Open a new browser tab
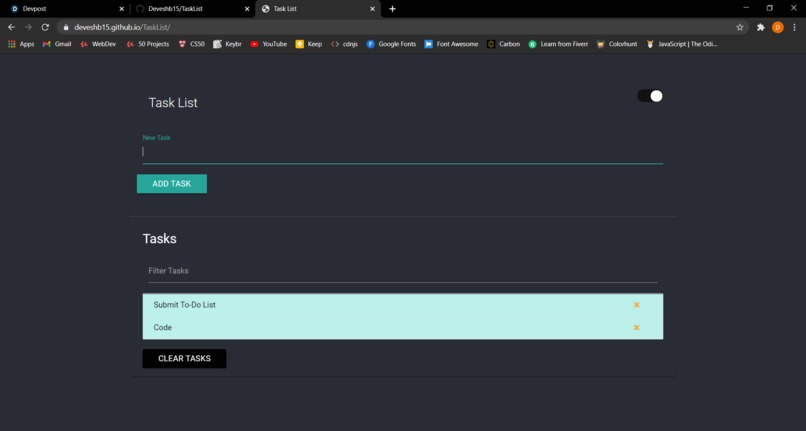This screenshot has height=431, width=806. (x=392, y=9)
